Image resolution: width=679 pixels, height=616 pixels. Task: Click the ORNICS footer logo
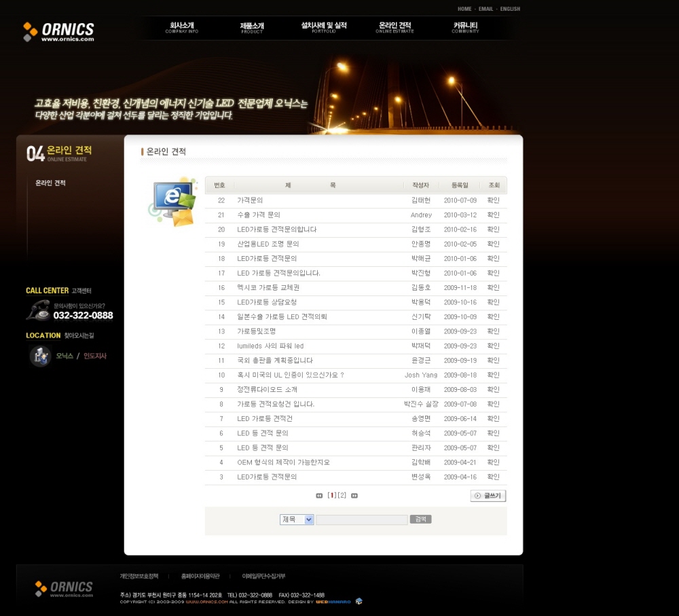tap(64, 588)
